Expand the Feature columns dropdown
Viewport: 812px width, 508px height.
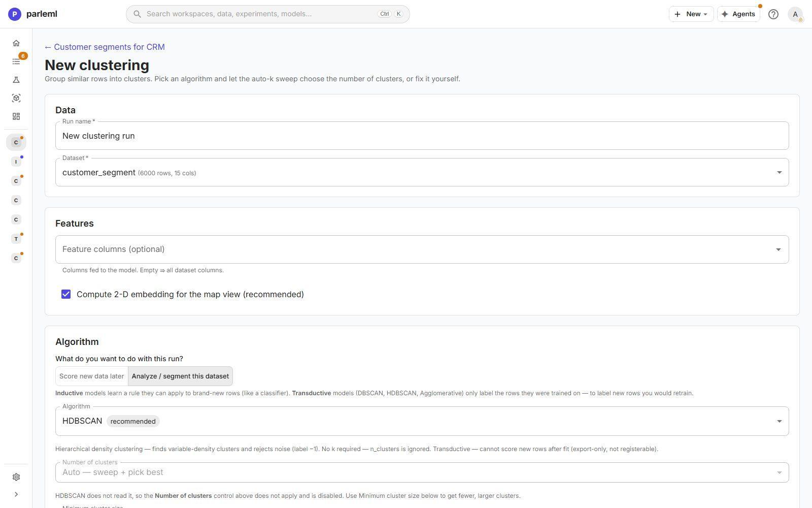click(778, 249)
